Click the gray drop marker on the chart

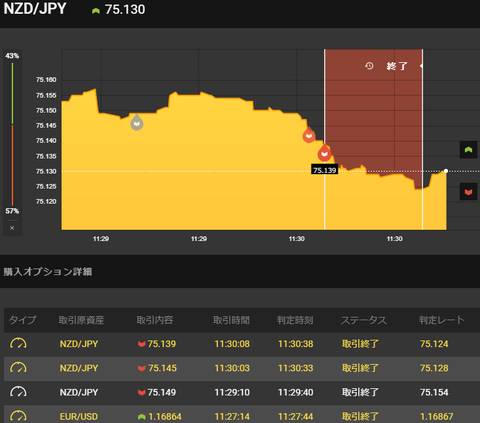click(x=137, y=122)
